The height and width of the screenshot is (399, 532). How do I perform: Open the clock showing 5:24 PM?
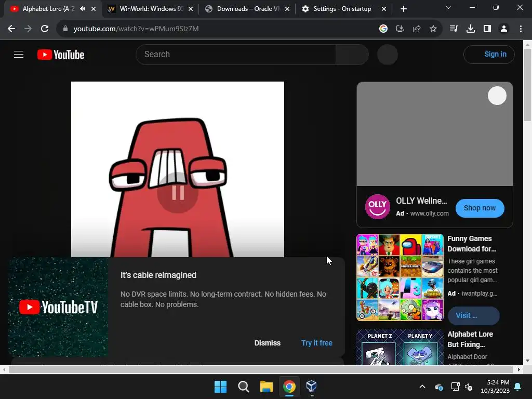pos(495,387)
